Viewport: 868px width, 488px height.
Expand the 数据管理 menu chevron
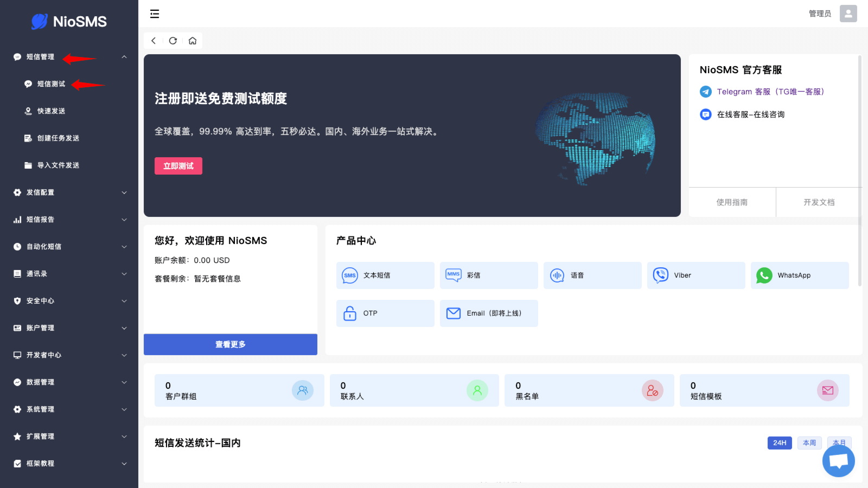click(x=124, y=382)
